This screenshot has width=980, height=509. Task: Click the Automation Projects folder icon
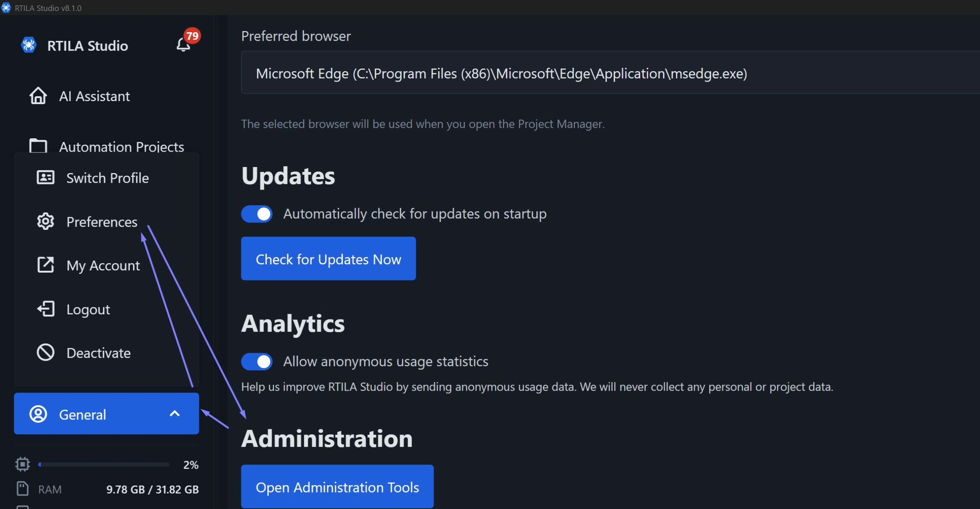pyautogui.click(x=38, y=146)
